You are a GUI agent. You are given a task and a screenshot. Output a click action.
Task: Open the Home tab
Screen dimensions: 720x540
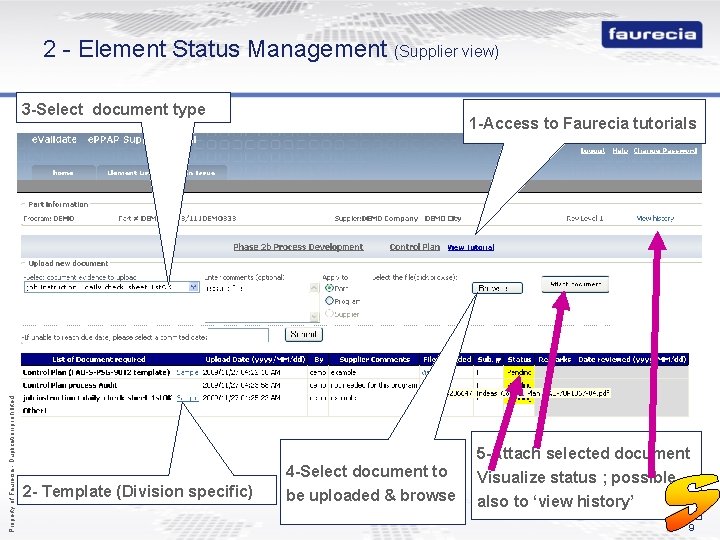63,173
